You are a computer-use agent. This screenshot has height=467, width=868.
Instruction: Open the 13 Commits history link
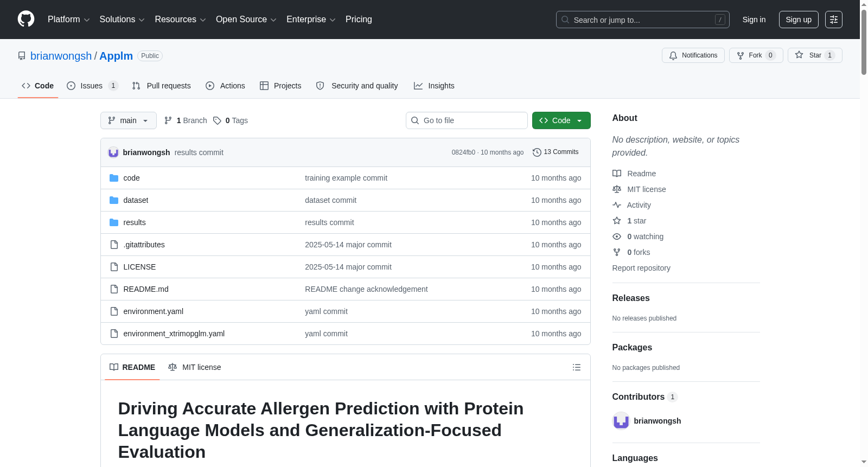click(556, 152)
